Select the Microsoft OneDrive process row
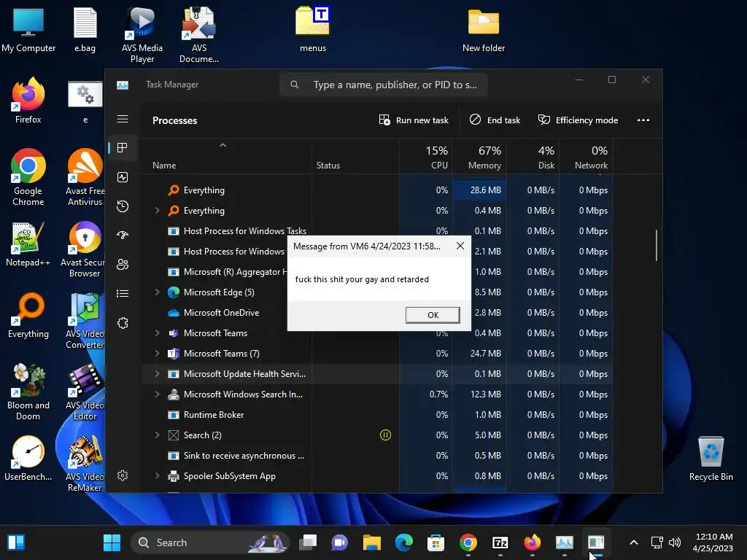This screenshot has height=560, width=747. [x=377, y=312]
